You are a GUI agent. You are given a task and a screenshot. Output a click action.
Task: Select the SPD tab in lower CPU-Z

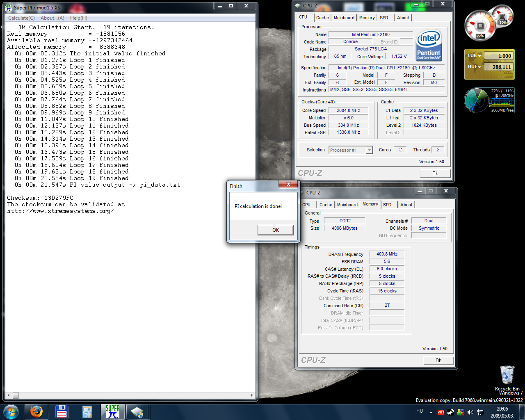387,205
